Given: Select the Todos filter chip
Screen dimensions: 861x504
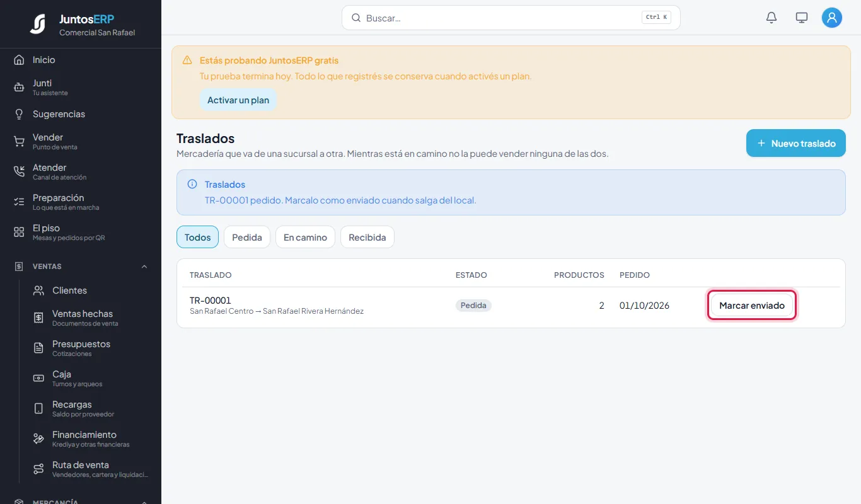Looking at the screenshot, I should coord(198,238).
